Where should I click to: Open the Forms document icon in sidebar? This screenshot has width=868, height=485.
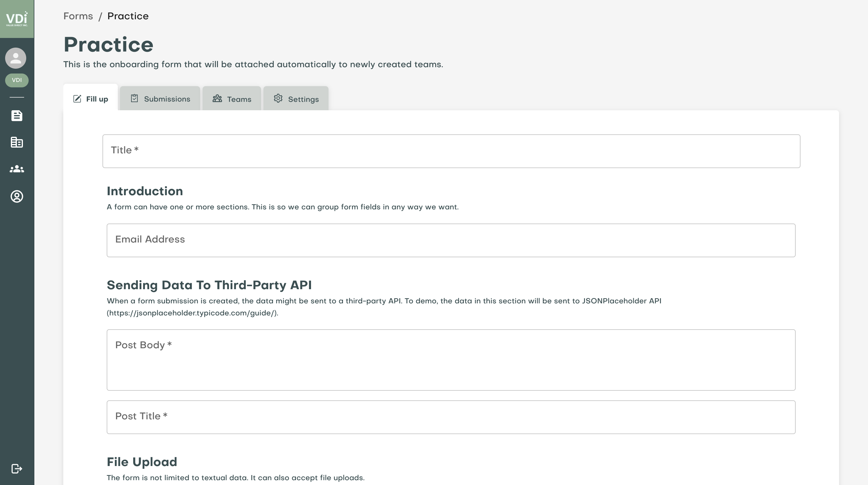[x=17, y=115]
